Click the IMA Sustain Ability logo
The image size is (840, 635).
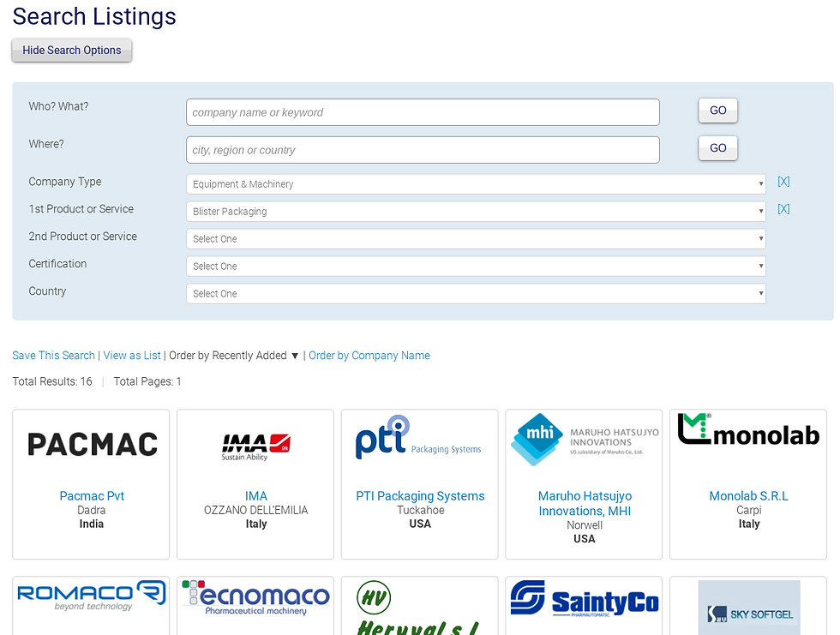(255, 447)
